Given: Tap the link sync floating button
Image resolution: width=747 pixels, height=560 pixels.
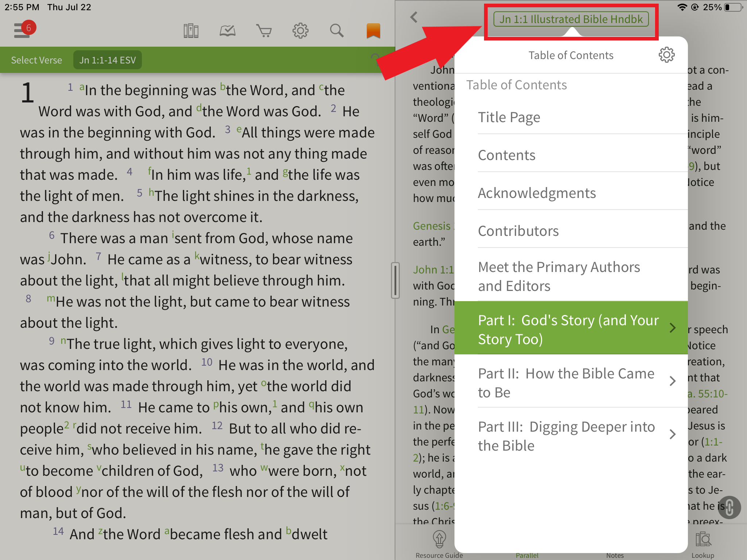Looking at the screenshot, I should click(729, 507).
